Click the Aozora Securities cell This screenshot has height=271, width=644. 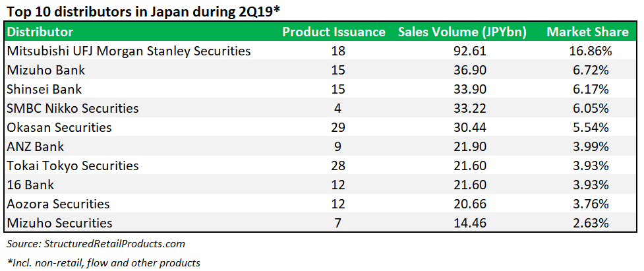58,204
